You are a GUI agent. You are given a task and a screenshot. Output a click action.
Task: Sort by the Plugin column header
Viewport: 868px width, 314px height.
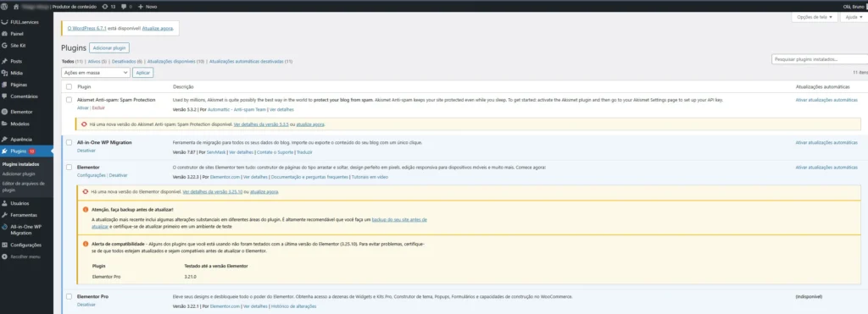(x=84, y=87)
